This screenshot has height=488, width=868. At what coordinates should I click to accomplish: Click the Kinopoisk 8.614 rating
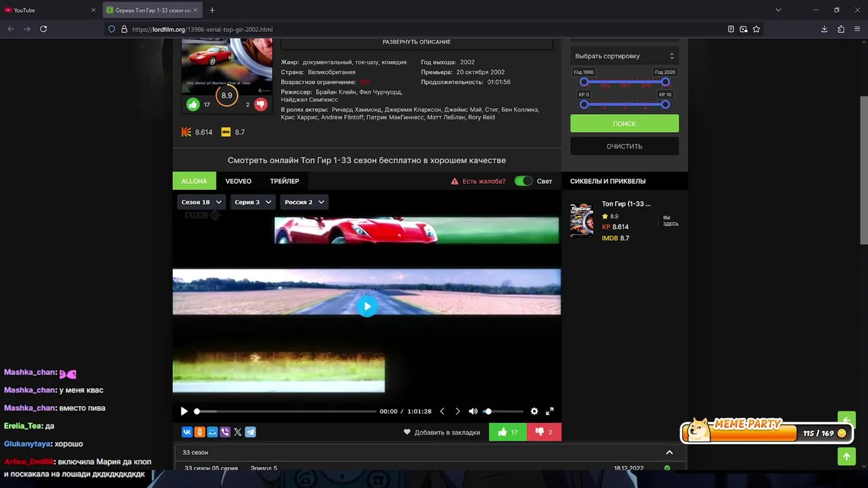click(197, 132)
